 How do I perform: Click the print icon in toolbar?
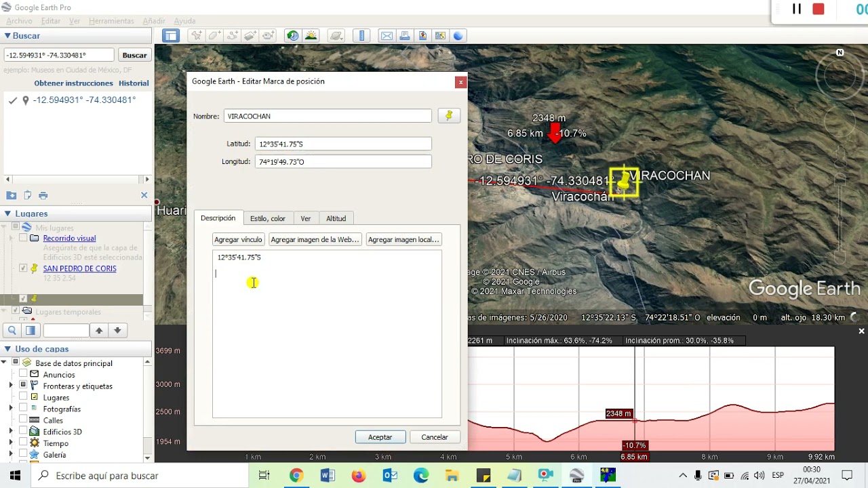[405, 36]
